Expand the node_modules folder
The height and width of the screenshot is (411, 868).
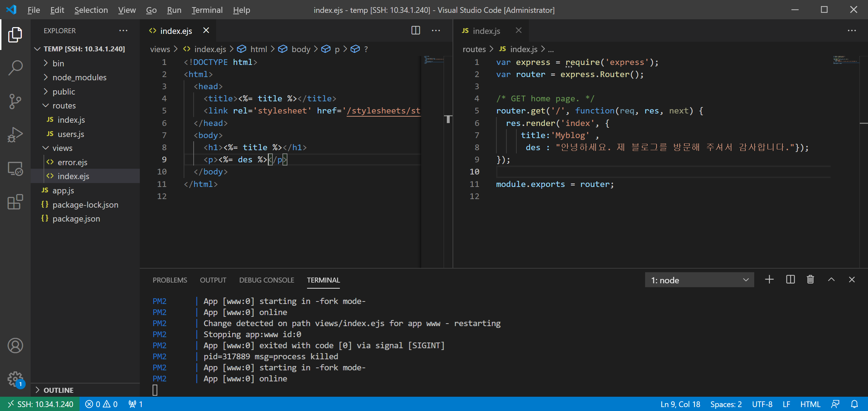pyautogui.click(x=79, y=77)
